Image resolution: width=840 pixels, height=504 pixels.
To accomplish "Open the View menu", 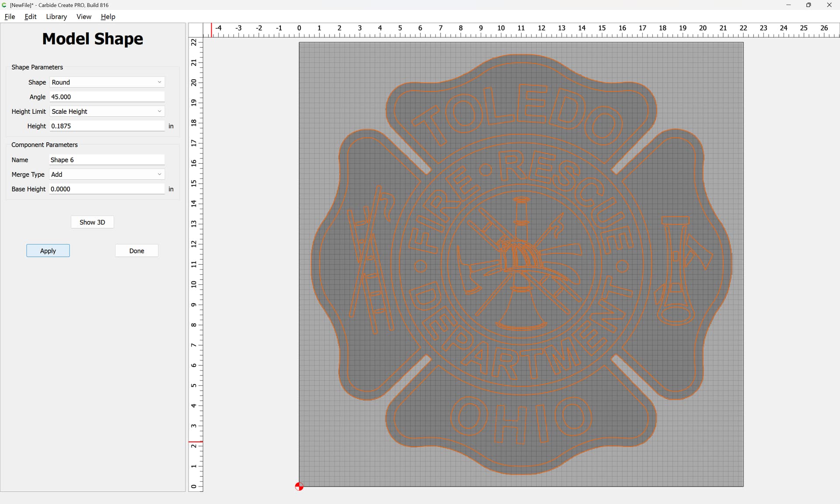I will click(x=84, y=17).
